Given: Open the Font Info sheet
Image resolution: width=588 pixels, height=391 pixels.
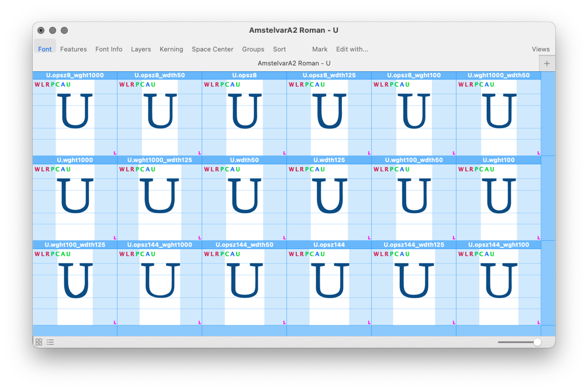Looking at the screenshot, I should point(109,49).
